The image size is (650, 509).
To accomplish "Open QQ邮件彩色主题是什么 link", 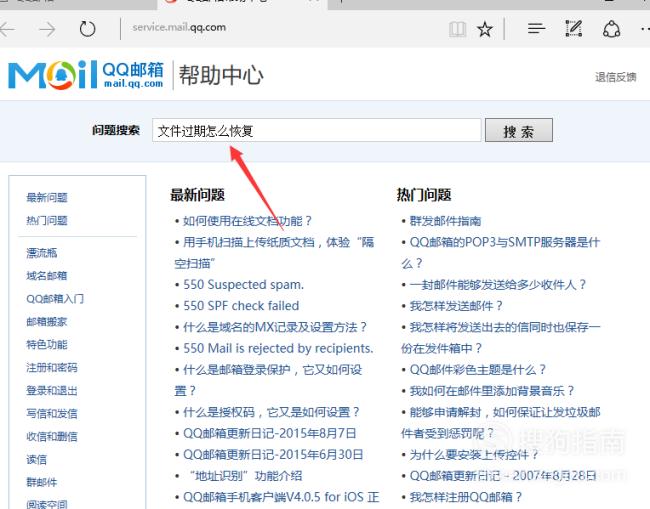I will (478, 370).
